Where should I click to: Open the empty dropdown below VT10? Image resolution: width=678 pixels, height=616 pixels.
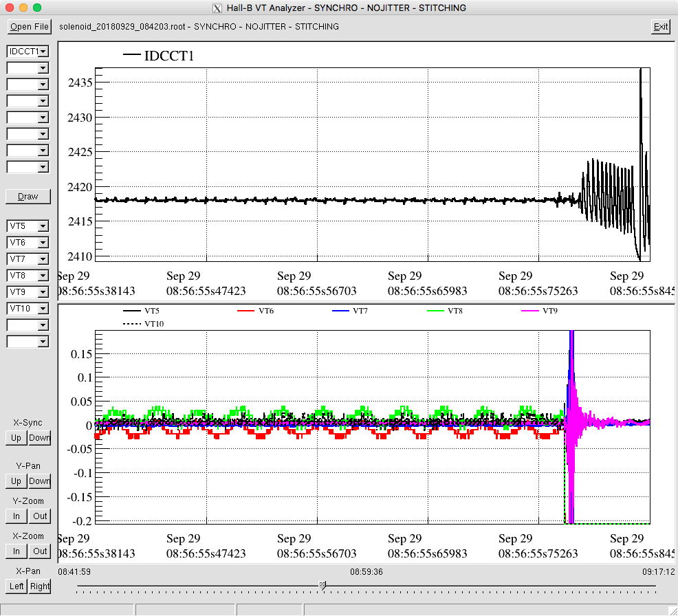(43, 325)
